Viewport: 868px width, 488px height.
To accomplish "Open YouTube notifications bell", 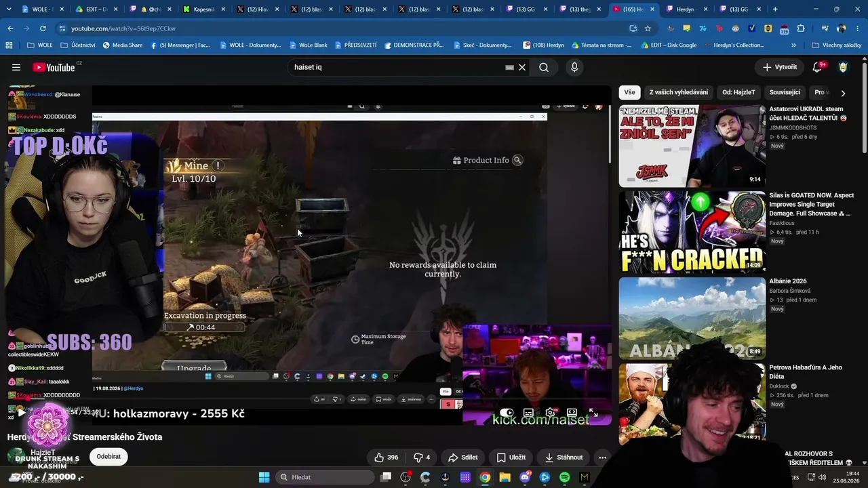I will [x=818, y=67].
